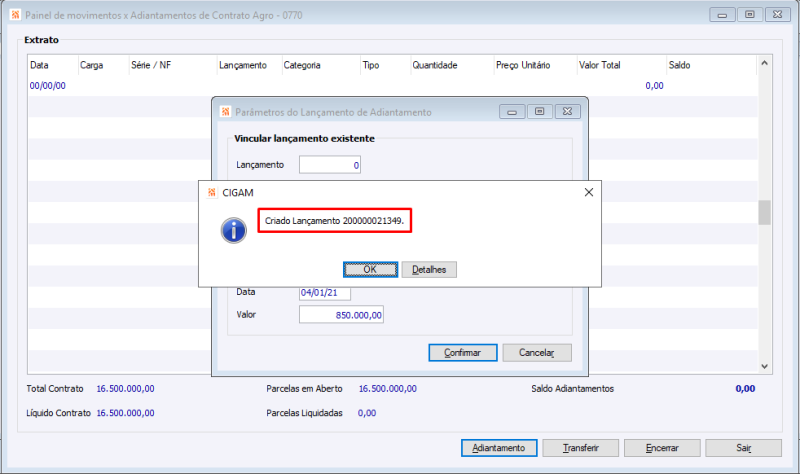Click the Data field showing 04/01/21

pyautogui.click(x=325, y=293)
